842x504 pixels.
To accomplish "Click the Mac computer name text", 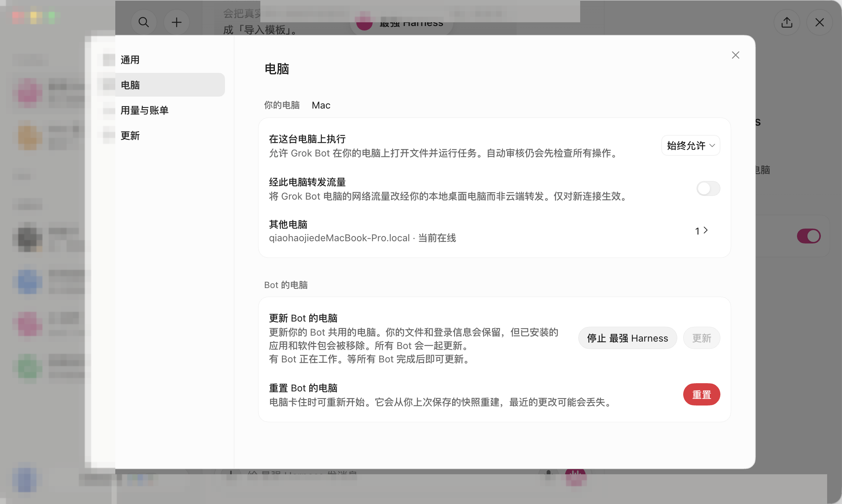I will click(x=321, y=105).
